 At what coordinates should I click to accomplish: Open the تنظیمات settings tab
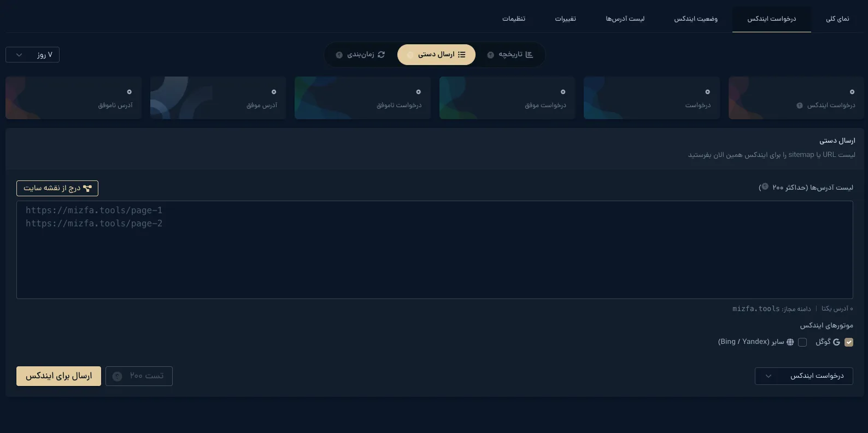tap(514, 19)
